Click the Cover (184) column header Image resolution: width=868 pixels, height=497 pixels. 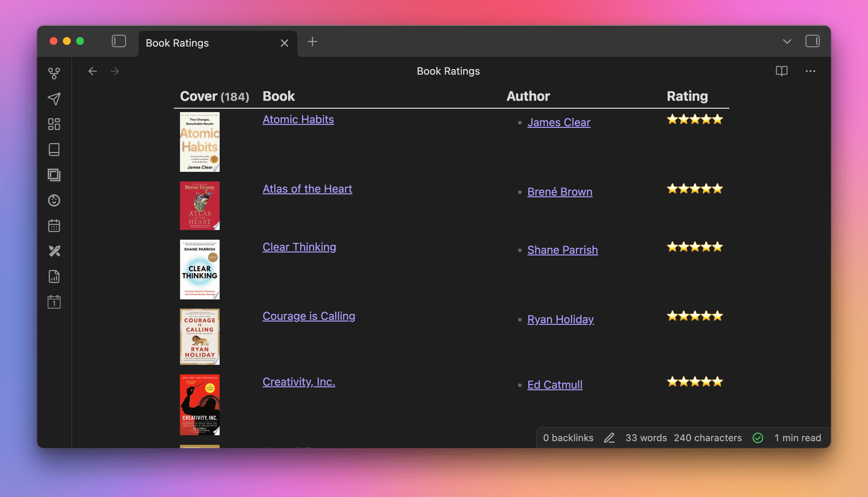(215, 96)
